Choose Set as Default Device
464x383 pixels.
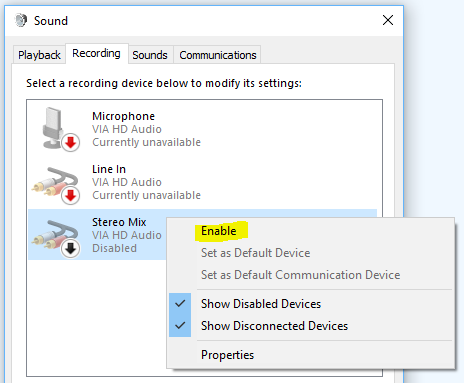(x=312, y=253)
